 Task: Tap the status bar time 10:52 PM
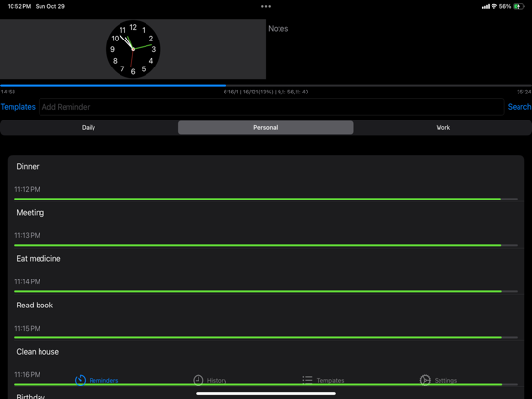pyautogui.click(x=19, y=6)
